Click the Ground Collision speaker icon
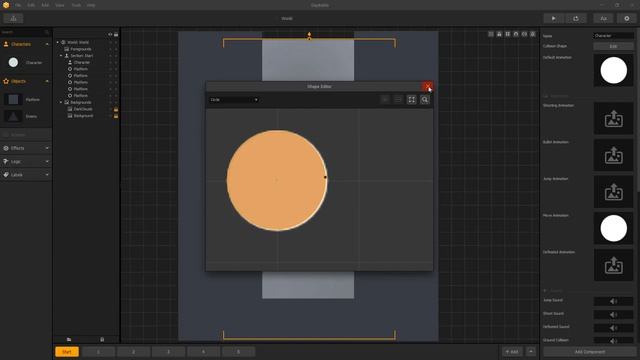This screenshot has width=640, height=360. [x=613, y=341]
